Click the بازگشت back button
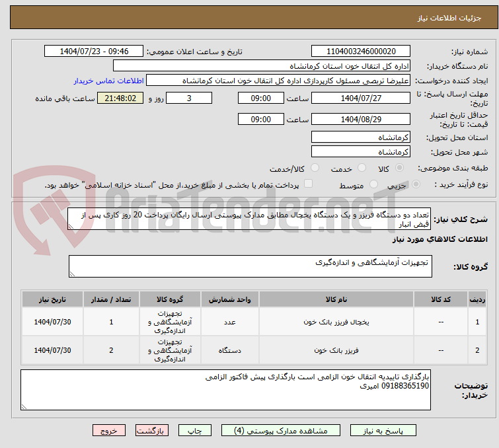The width and height of the screenshot is (499, 448). 153,430
